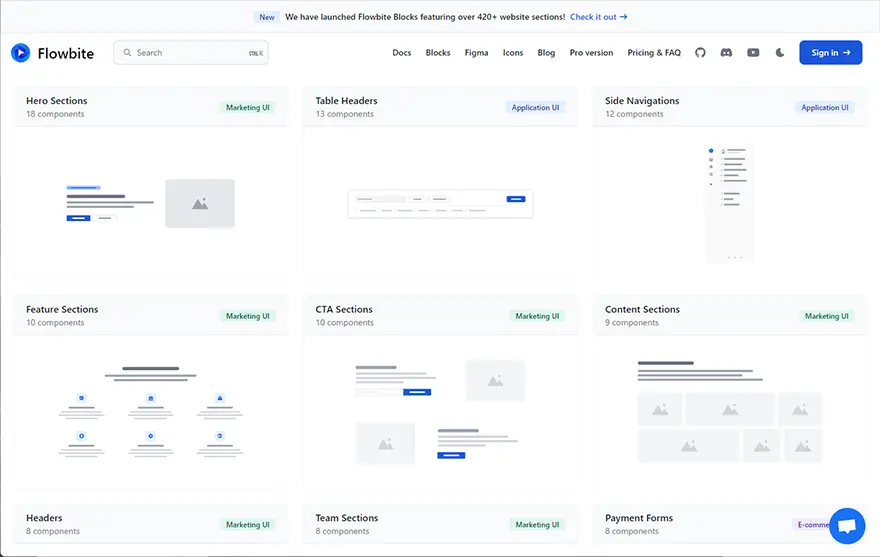Click the 13 components text
The width and height of the screenshot is (880, 557).
tap(345, 114)
